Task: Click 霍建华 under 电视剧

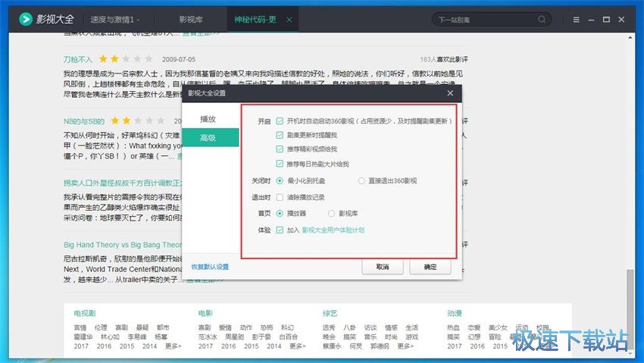Action: click(x=83, y=336)
